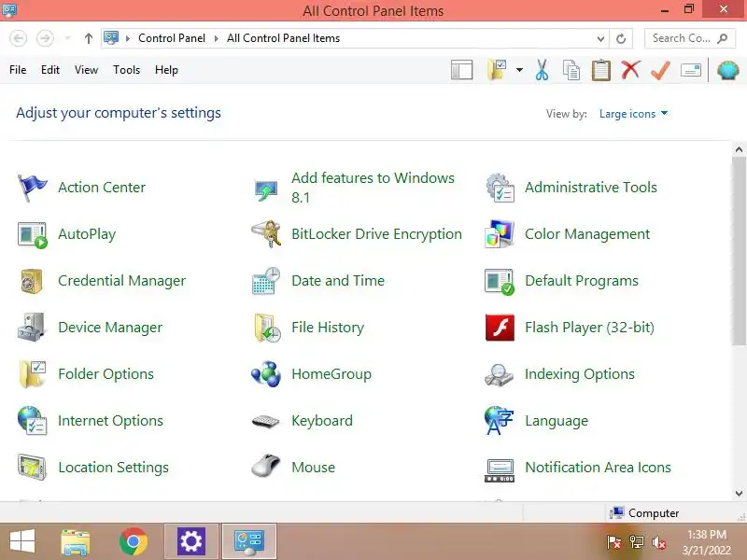
Task: Open the Notification Area Icons icon
Action: [499, 470]
